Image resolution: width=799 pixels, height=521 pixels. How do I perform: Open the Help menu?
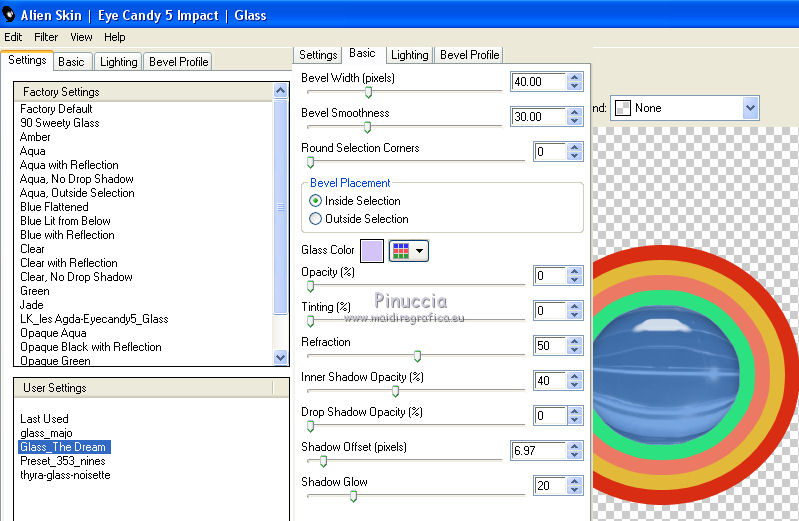(115, 37)
